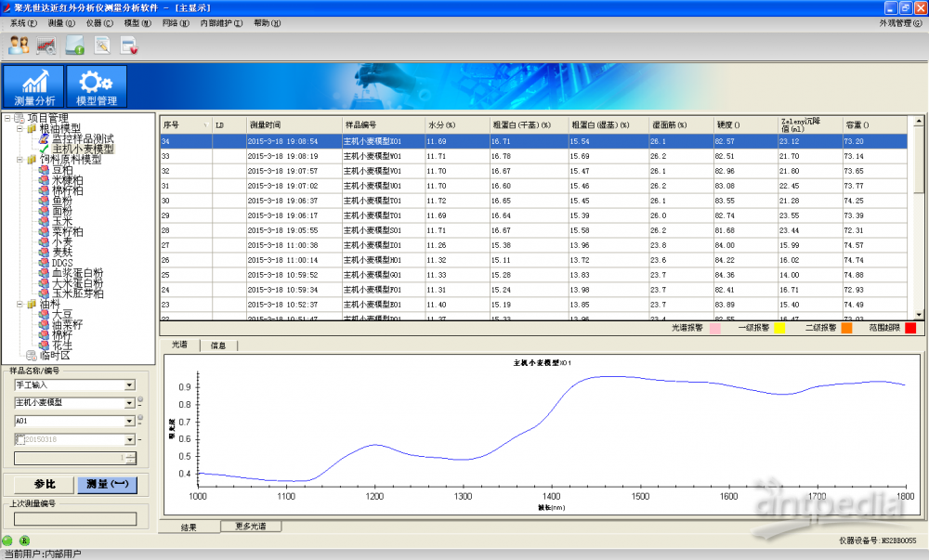Viewport: 929px width, 560px height.
Task: Collapse the 饲料原料模型 tree folder
Action: pos(19,160)
